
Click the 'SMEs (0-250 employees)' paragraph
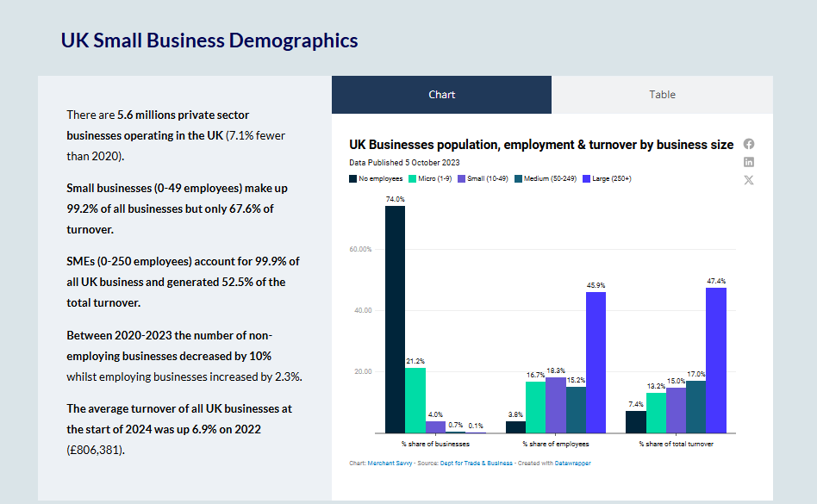coord(183,282)
